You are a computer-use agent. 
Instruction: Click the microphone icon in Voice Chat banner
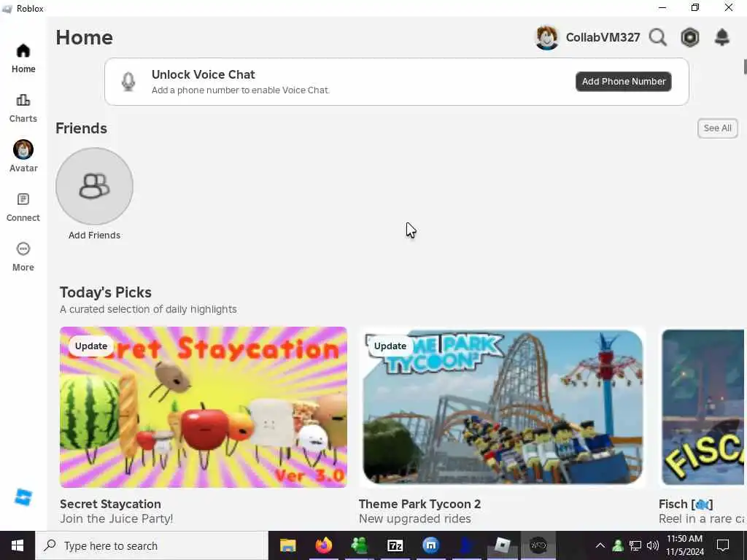point(128,82)
